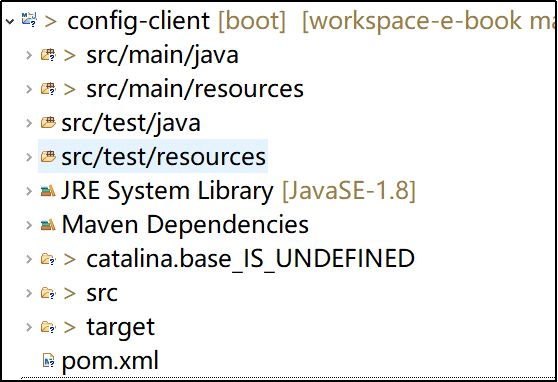Select JRE System Library label
The width and height of the screenshot is (558, 382).
click(x=167, y=191)
